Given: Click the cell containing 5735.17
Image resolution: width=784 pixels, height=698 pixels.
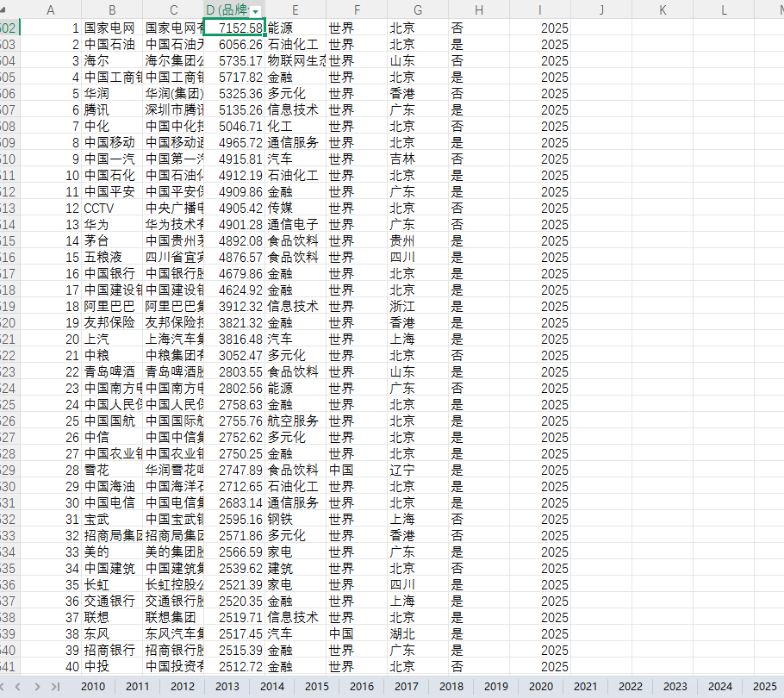Looking at the screenshot, I should point(234,61).
